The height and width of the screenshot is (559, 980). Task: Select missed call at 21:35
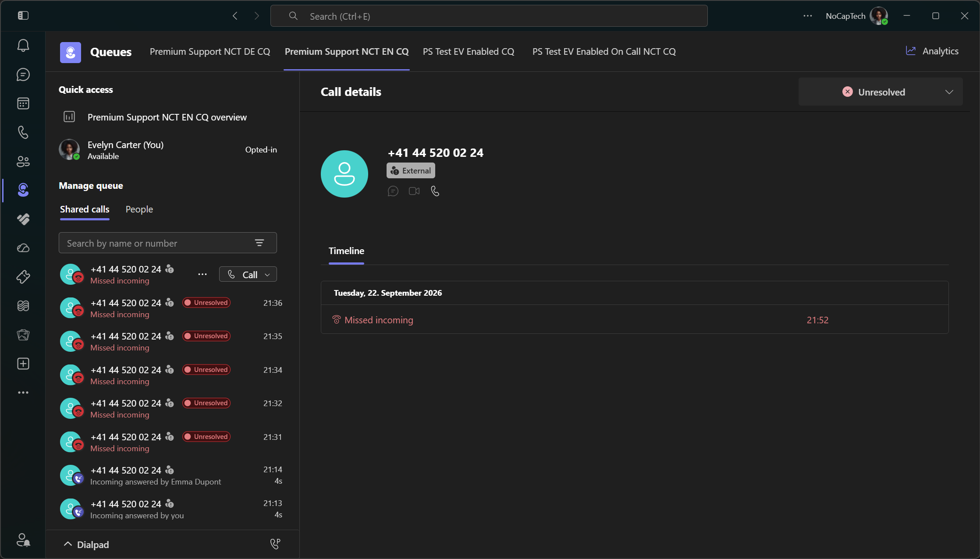coord(171,342)
